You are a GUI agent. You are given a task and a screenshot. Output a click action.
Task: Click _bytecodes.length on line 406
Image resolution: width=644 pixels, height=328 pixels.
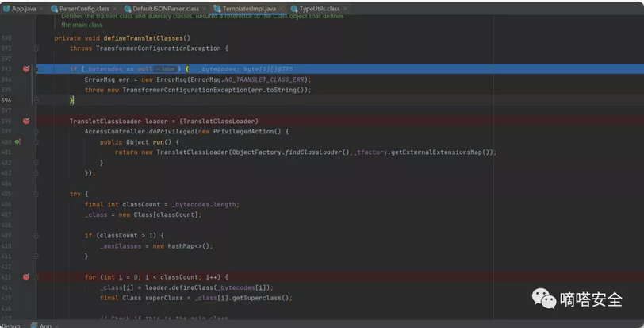[204, 204]
